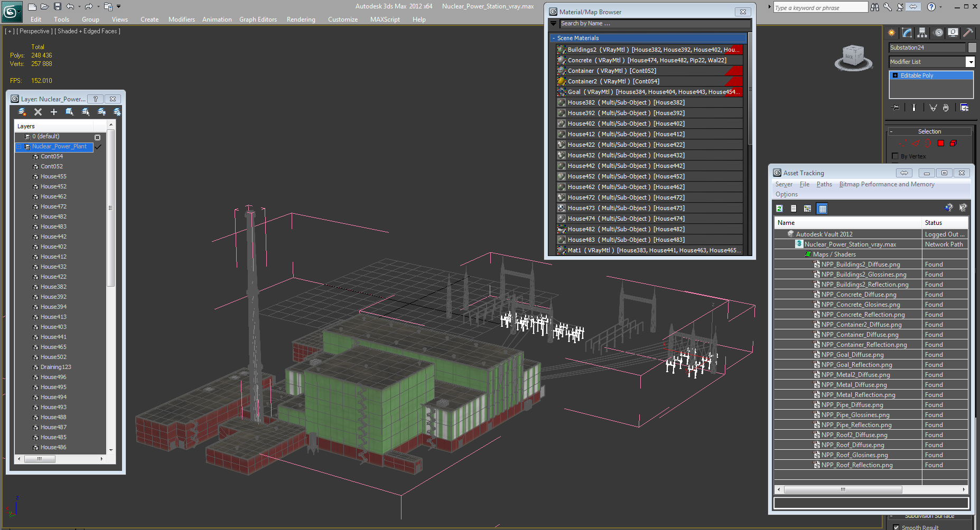Click Remove Modifier from stack icon

946,108
